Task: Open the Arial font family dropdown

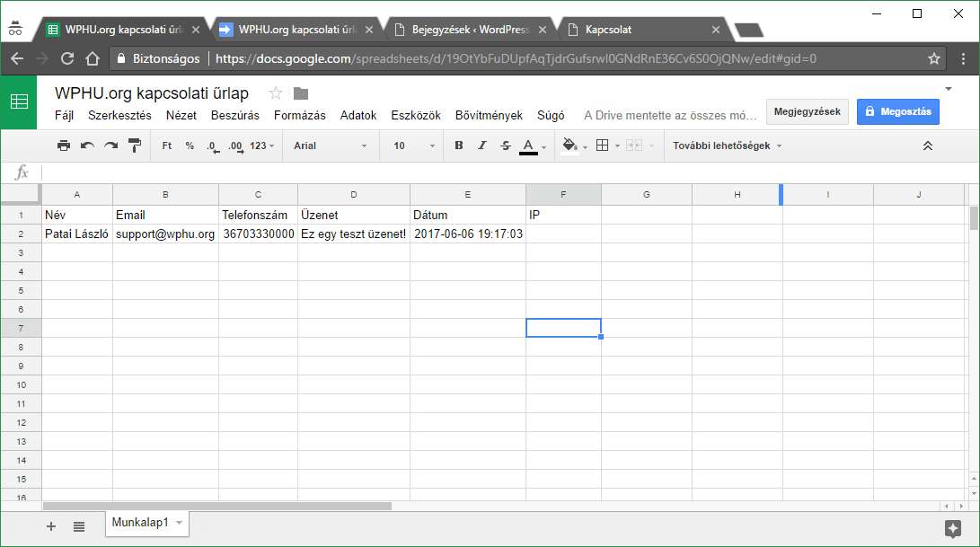Action: pos(330,146)
